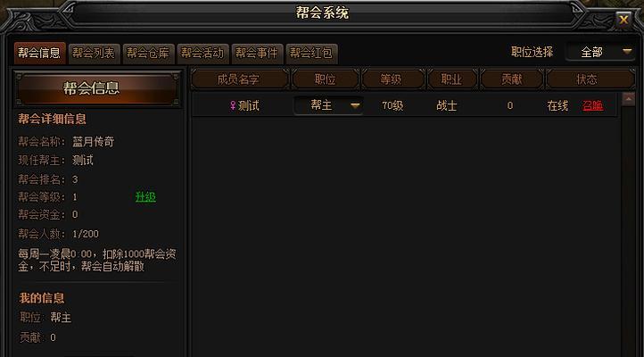644x357 pixels.
Task: Sort by the 成员名字 column header
Action: click(239, 79)
